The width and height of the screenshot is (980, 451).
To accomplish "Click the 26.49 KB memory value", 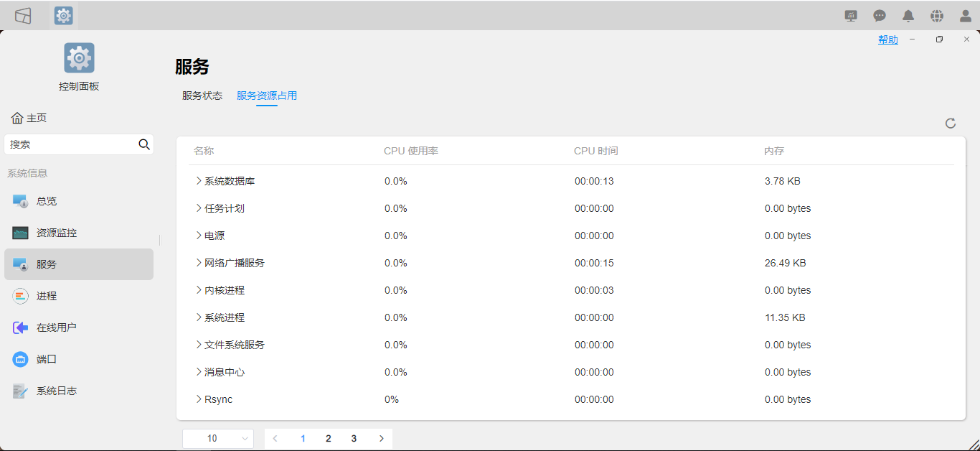I will (x=786, y=263).
